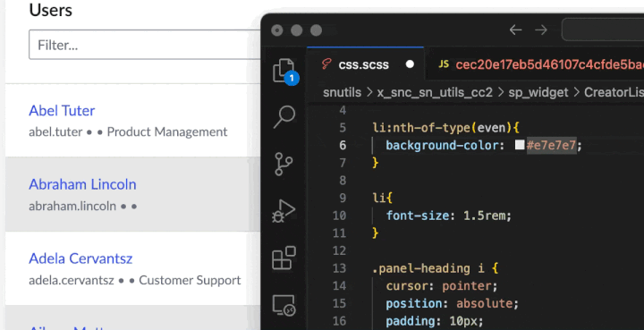
Task: Click line number 6 in the gutter
Action: point(343,145)
